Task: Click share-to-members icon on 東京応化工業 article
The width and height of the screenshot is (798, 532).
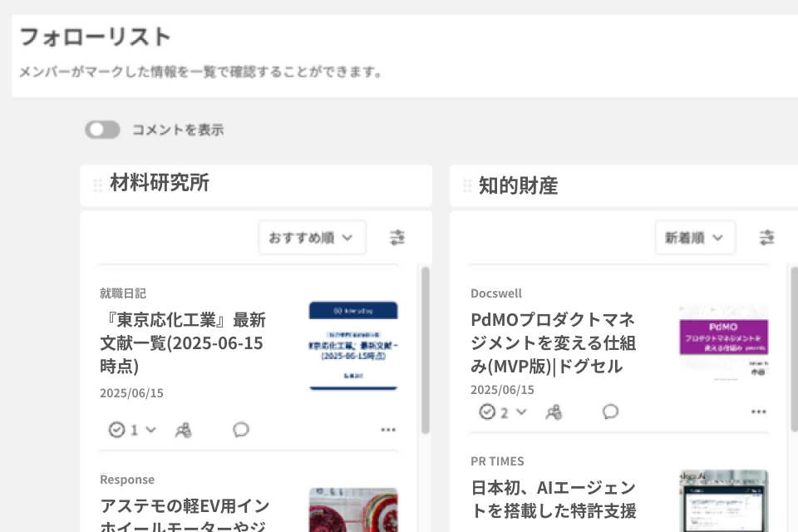Action: (x=183, y=431)
